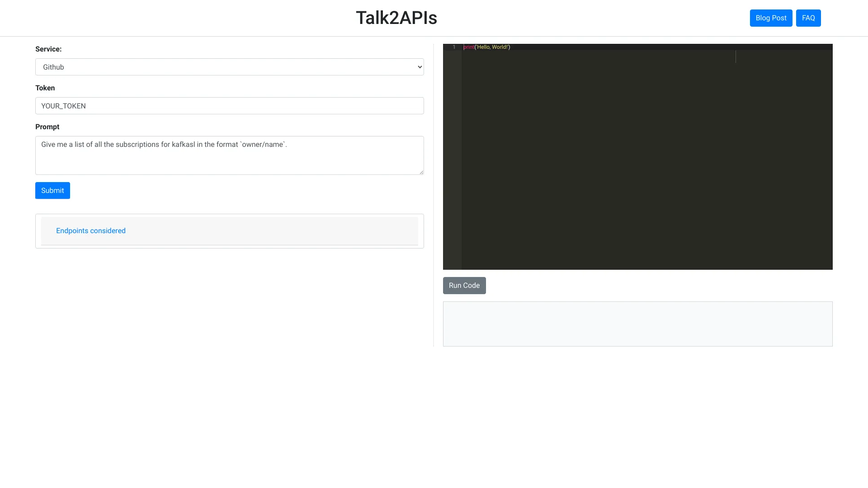Click the print('Hello, World!') statement
The image size is (868, 488).
pos(486,47)
